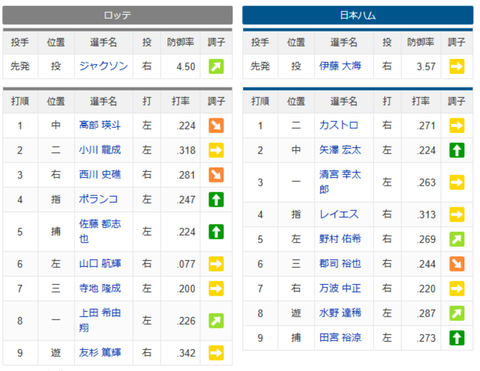Open 郡司 裕也 player link
The height and width of the screenshot is (371, 480).
340,263
